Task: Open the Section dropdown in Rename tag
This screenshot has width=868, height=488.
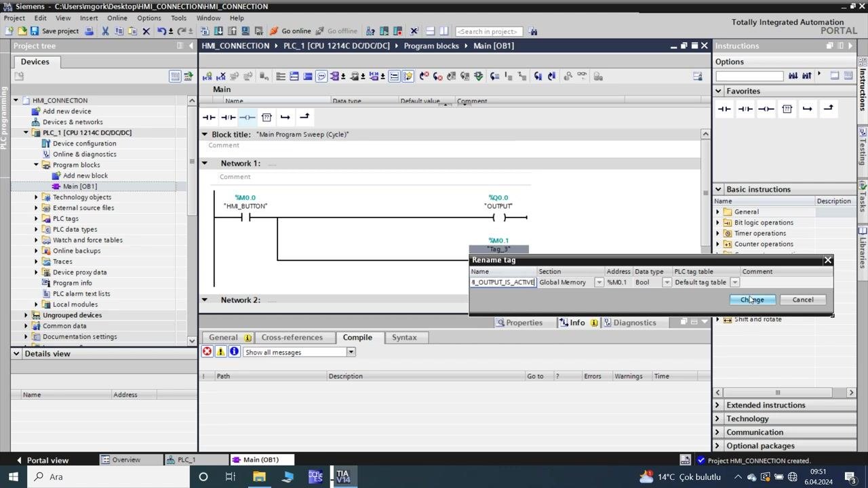Action: [599, 283]
